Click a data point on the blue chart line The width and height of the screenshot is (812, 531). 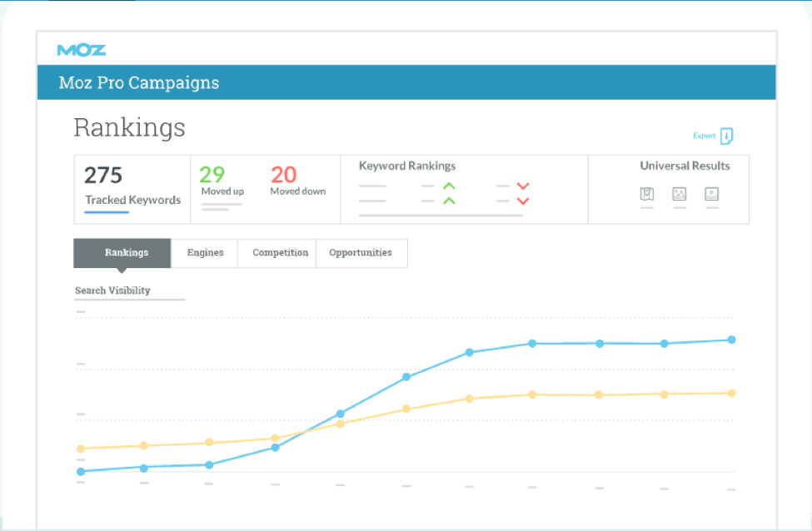[532, 343]
